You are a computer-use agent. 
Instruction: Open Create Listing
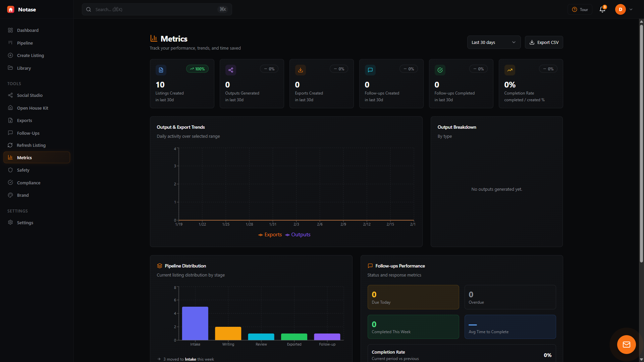tap(30, 55)
